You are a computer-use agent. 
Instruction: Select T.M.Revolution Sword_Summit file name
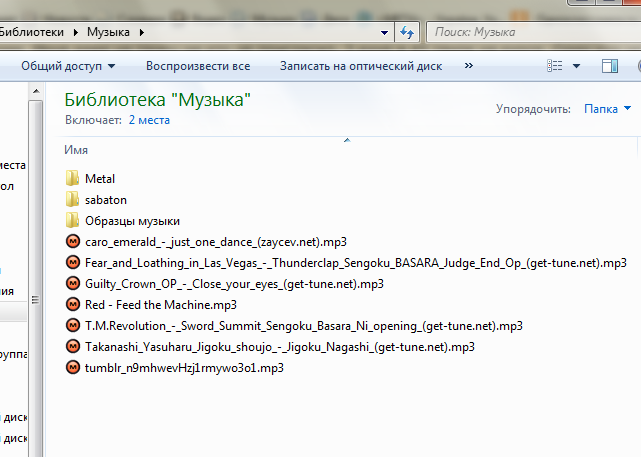[x=304, y=326]
